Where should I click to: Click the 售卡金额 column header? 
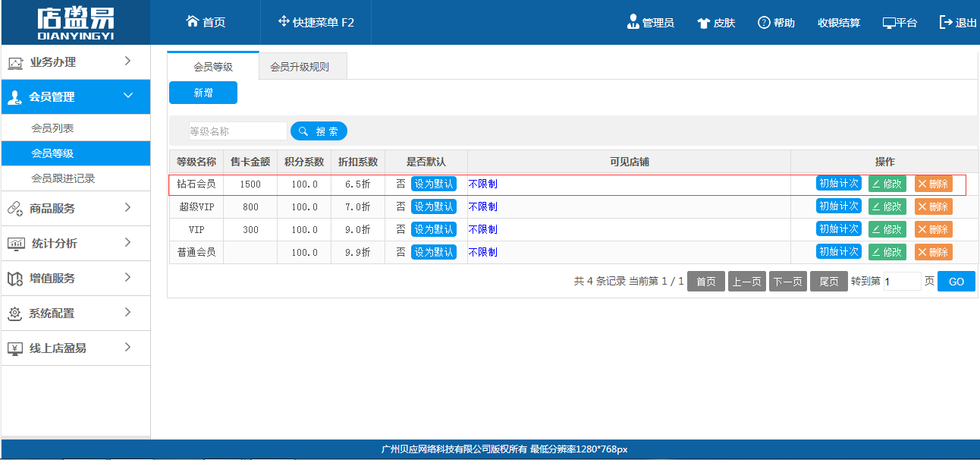[250, 162]
